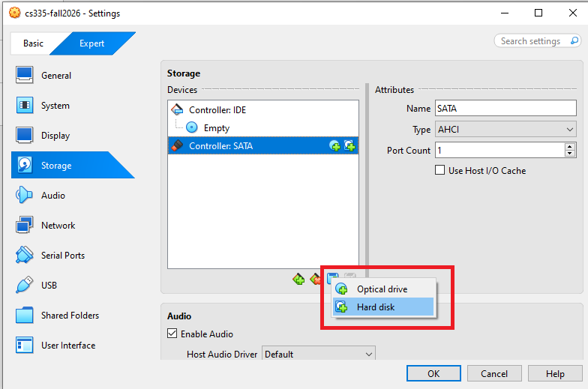The width and height of the screenshot is (588, 389).
Task: Open the System settings section
Action: [x=55, y=105]
